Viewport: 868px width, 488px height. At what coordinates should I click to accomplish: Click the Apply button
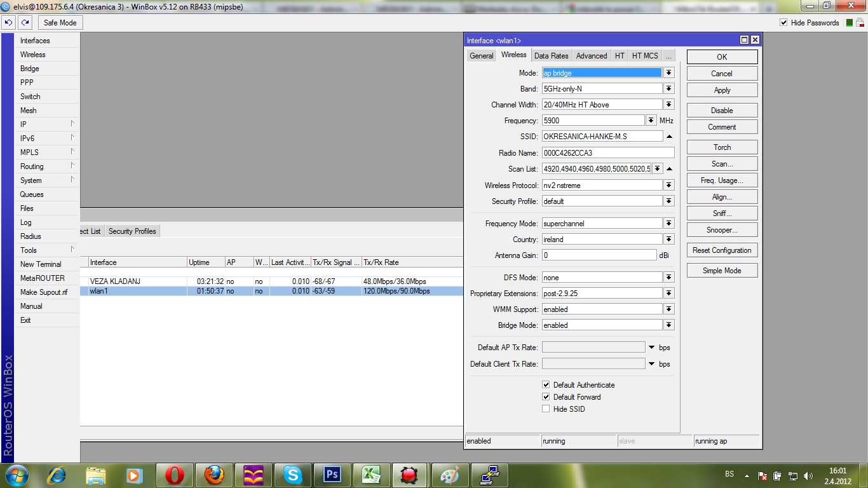tap(722, 90)
